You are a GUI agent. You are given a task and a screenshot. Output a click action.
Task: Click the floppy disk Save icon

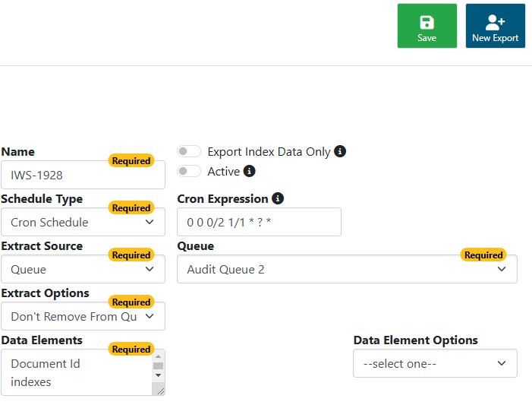(427, 23)
